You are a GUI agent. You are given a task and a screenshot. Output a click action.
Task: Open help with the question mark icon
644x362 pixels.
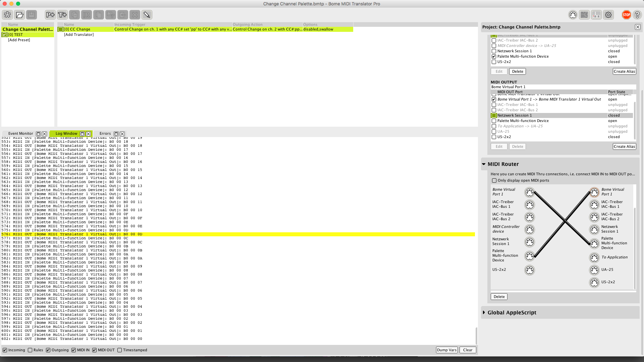point(637,15)
